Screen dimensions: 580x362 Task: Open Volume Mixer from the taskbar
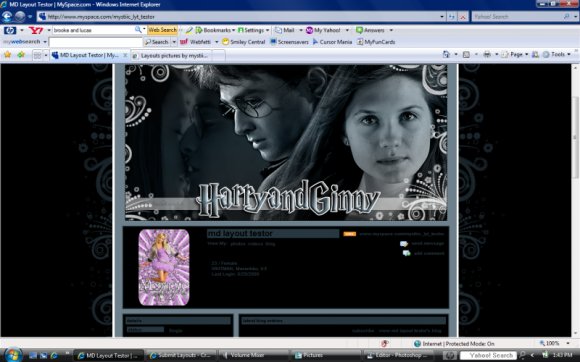(x=253, y=355)
